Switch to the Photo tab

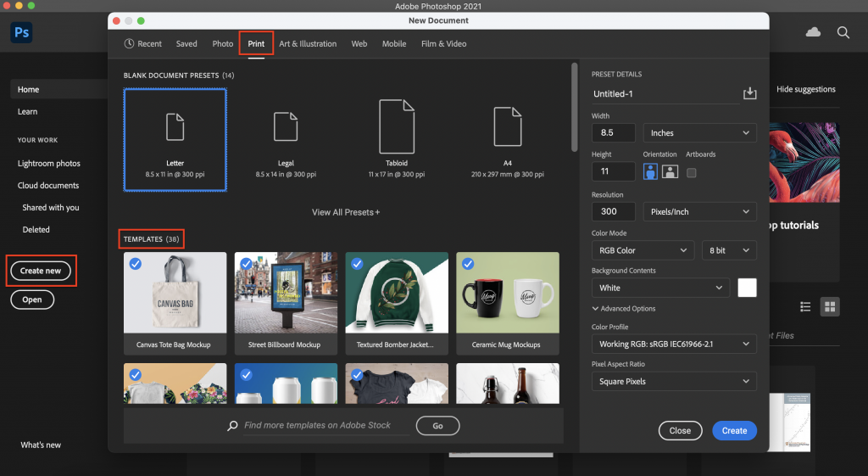click(x=223, y=44)
